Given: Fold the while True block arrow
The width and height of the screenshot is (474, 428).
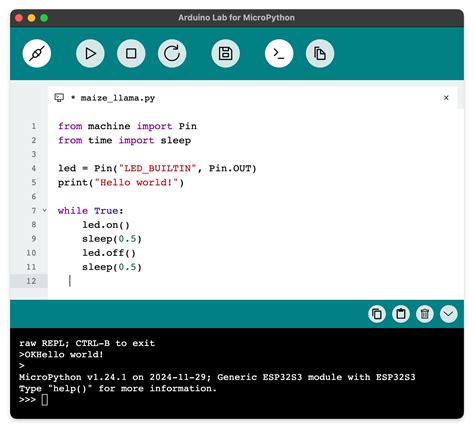Looking at the screenshot, I should point(45,210).
